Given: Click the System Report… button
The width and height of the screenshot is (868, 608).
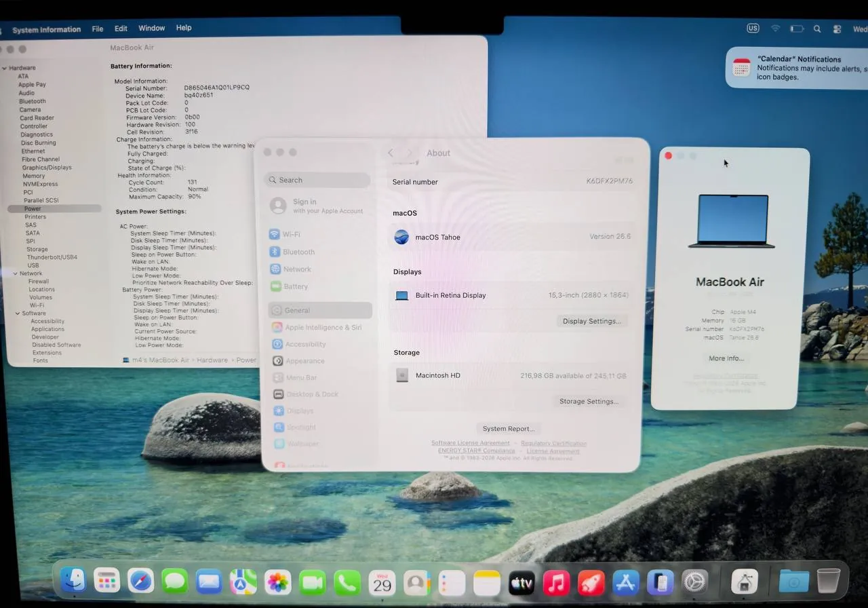Looking at the screenshot, I should pyautogui.click(x=509, y=429).
